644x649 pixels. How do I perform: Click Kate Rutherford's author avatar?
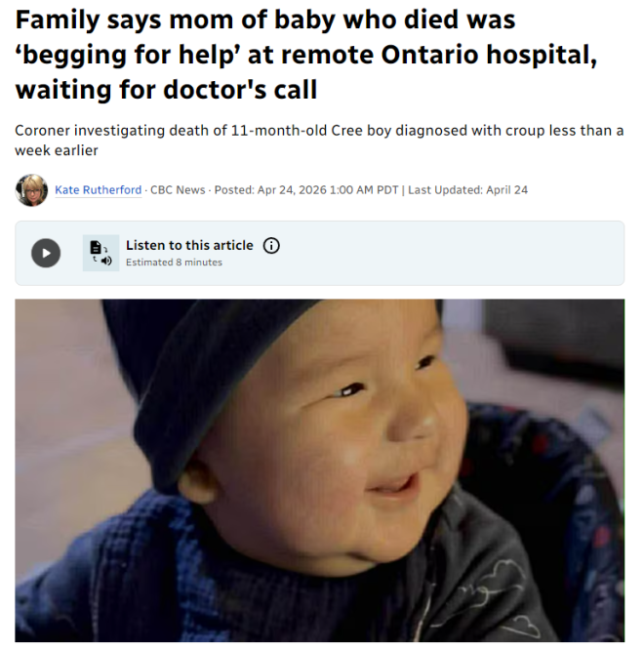(x=32, y=190)
